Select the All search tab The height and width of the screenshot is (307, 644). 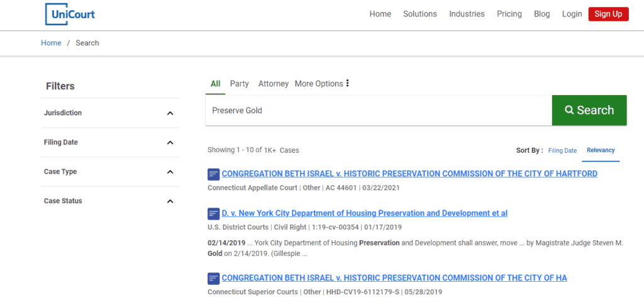click(x=215, y=84)
